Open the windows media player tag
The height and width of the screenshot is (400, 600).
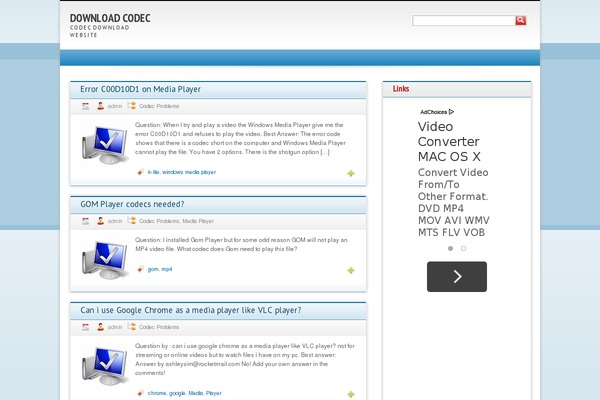(x=189, y=172)
